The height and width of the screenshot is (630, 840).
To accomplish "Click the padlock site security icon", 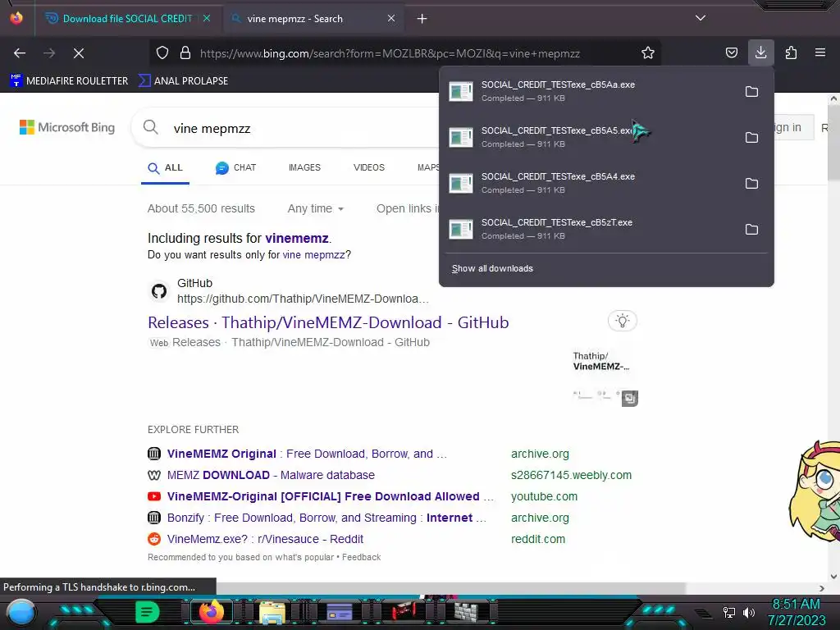I will (x=185, y=53).
